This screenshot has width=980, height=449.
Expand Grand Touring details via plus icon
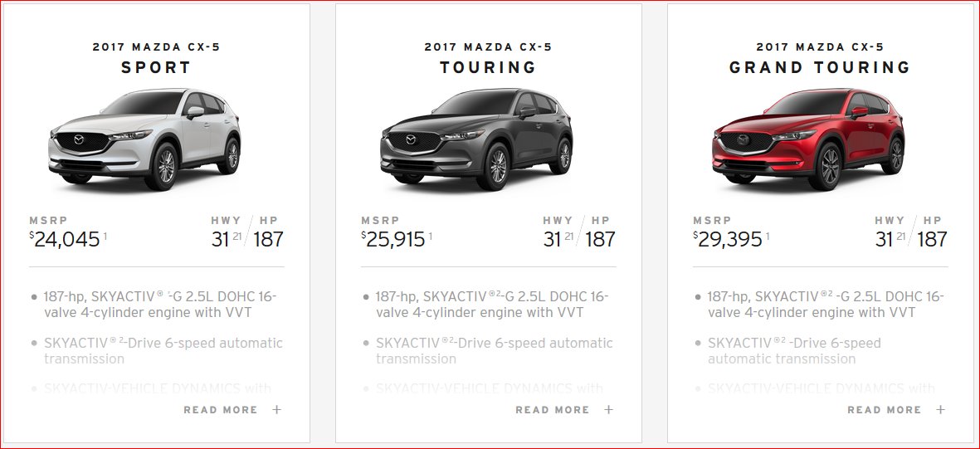point(940,410)
